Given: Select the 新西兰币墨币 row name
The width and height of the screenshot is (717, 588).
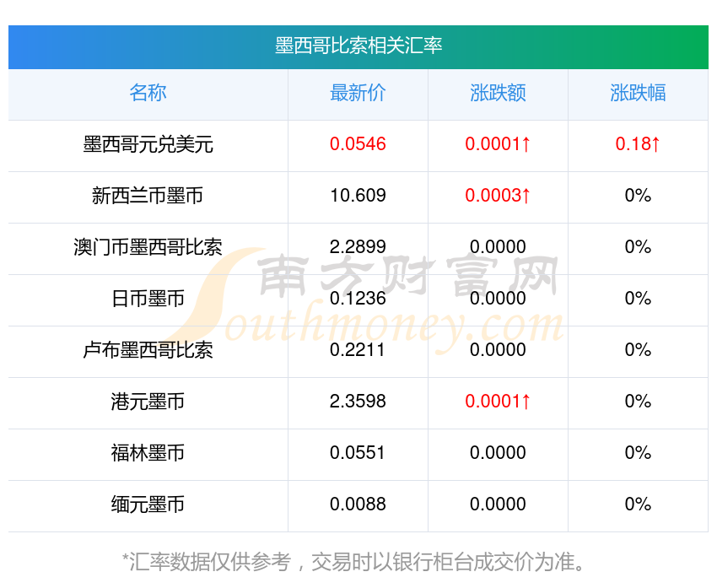Looking at the screenshot, I should tap(148, 196).
